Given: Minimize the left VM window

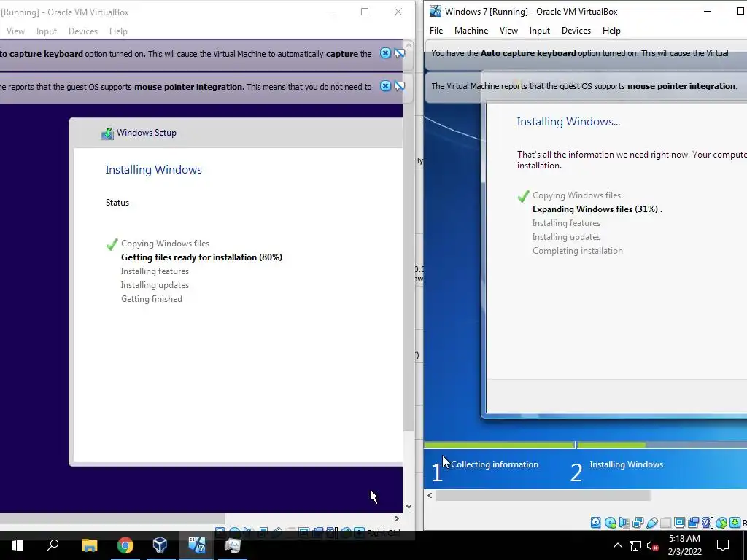Looking at the screenshot, I should click(332, 12).
